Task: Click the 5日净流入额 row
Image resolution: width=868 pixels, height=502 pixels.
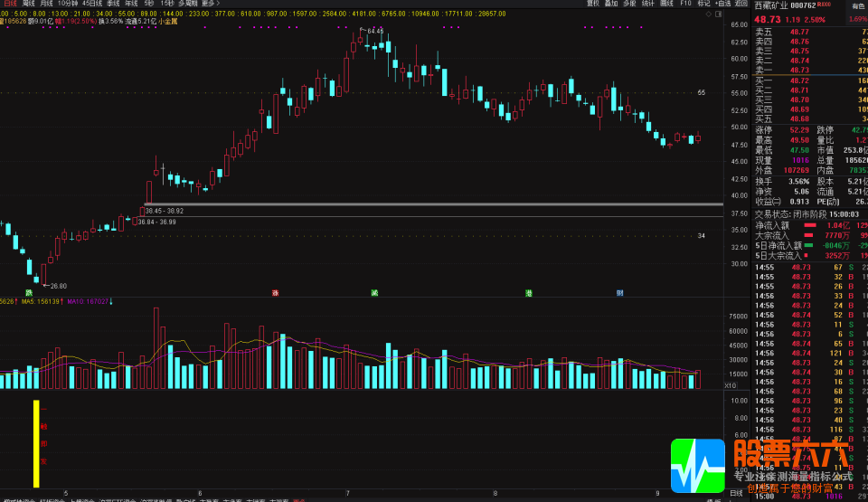Action: coord(810,245)
